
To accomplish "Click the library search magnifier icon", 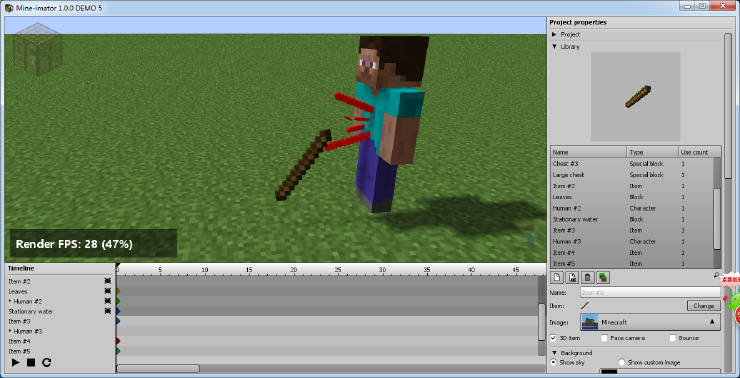I will pos(716,275).
